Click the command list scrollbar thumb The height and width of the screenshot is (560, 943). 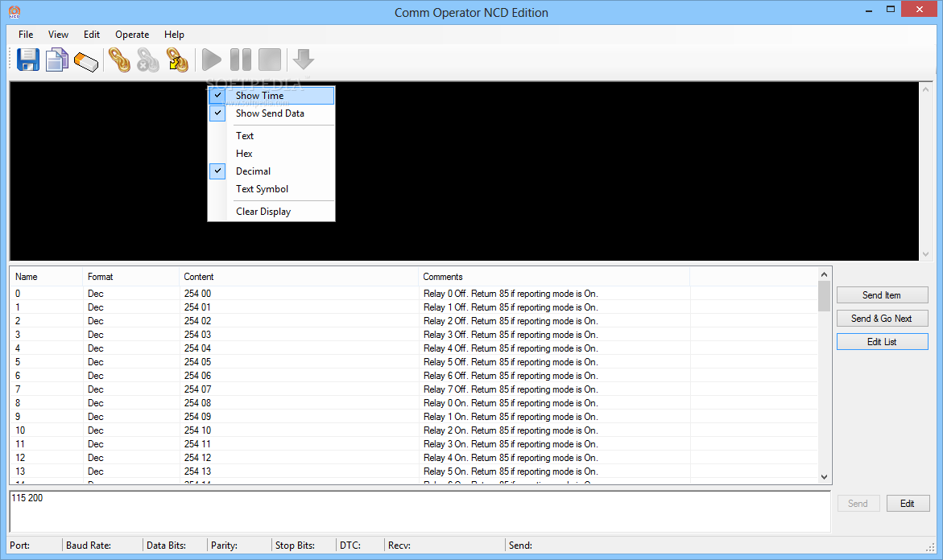click(825, 296)
